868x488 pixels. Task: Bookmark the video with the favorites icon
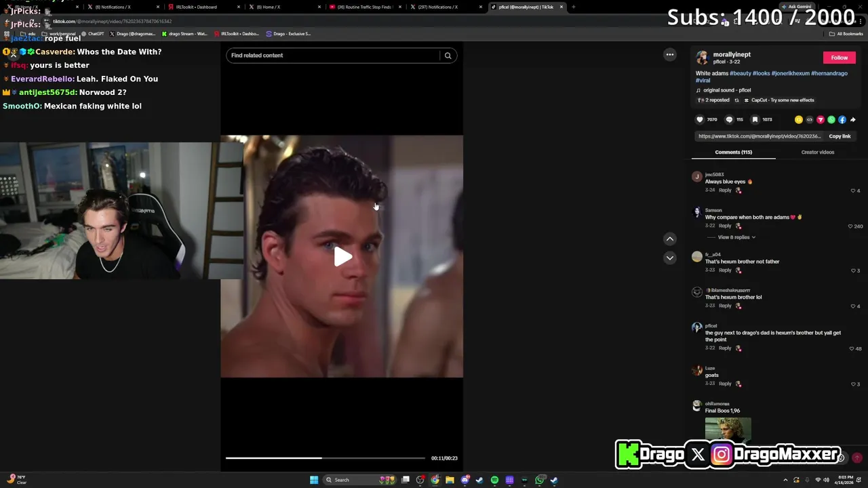point(755,120)
